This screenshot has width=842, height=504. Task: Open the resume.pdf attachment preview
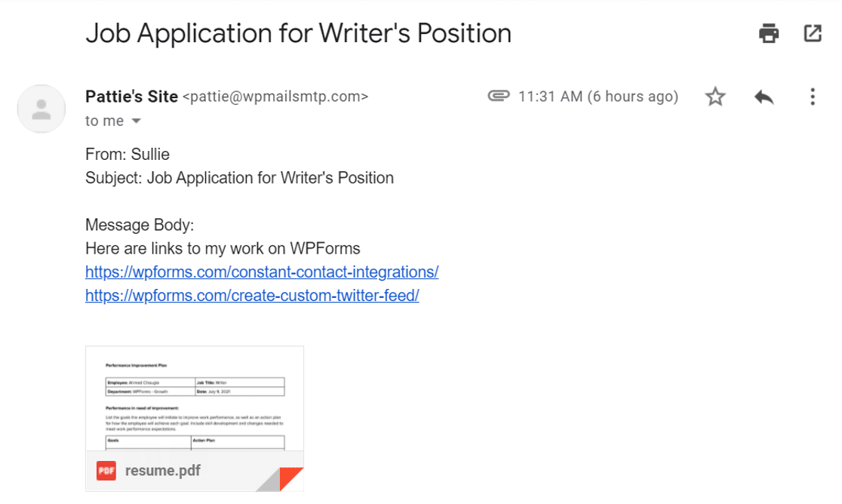pyautogui.click(x=194, y=400)
